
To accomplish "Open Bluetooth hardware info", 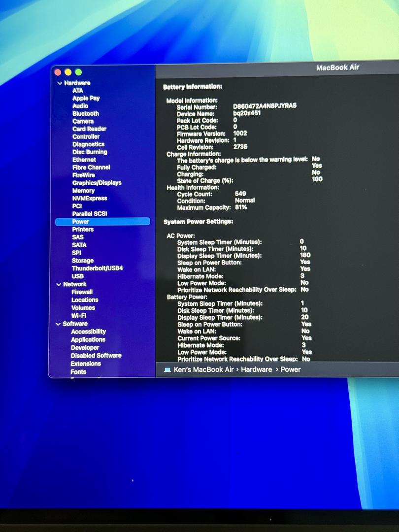I will [86, 114].
